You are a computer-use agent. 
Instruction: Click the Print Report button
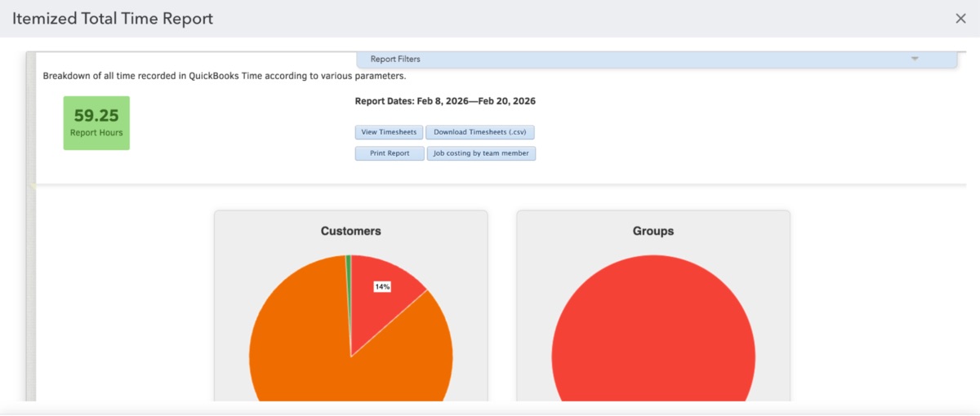point(389,153)
